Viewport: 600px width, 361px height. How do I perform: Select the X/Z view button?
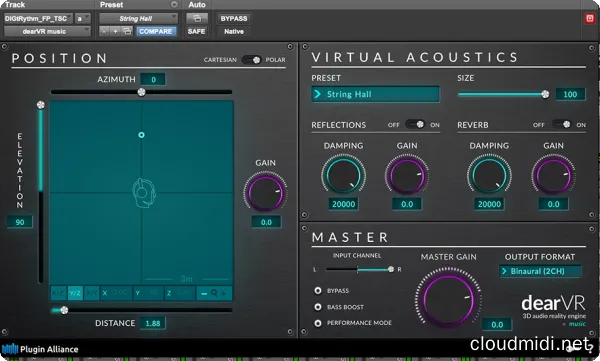point(58,293)
